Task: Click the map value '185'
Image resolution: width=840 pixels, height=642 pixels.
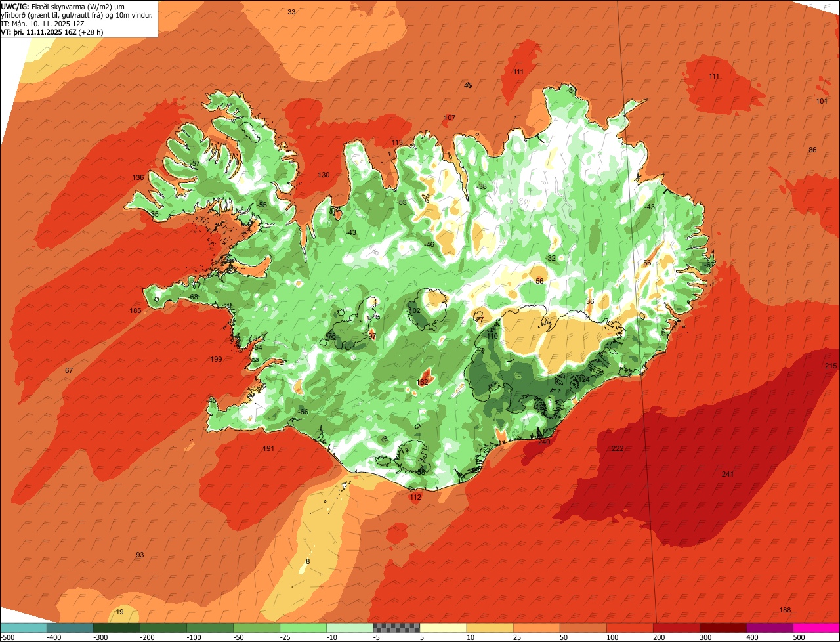Action: (135, 310)
